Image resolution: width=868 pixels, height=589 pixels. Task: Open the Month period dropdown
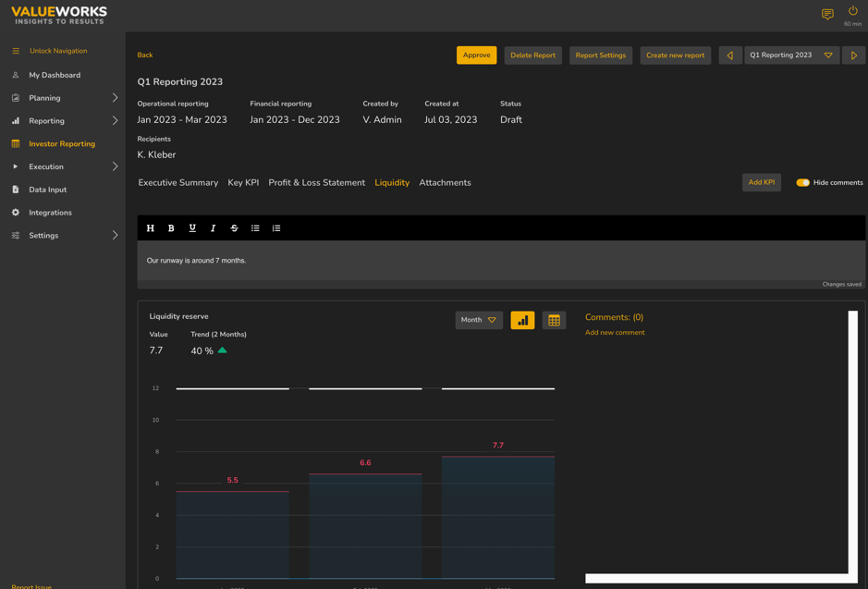479,320
